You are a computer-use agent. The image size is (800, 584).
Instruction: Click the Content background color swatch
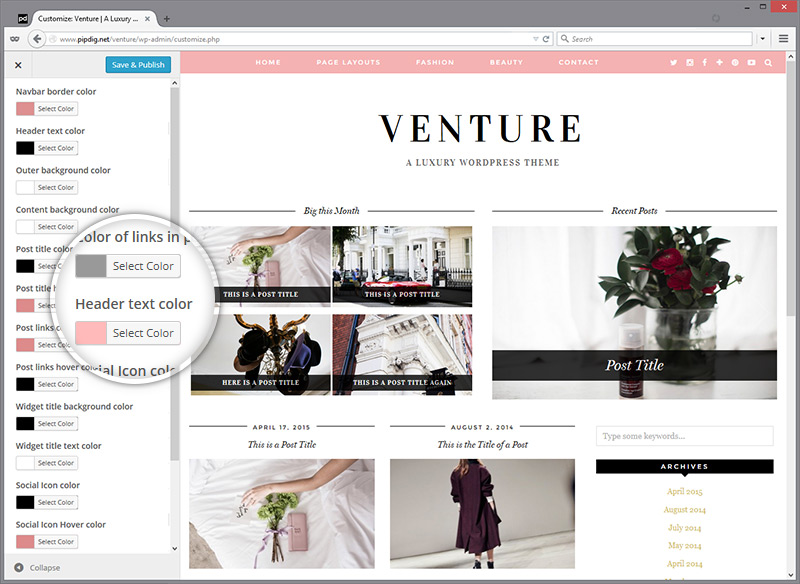click(x=25, y=226)
